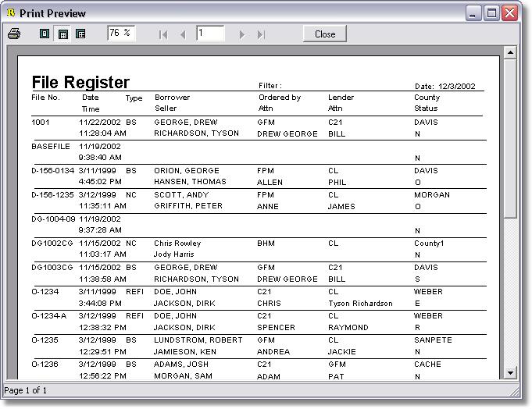Click county SANPETE
This screenshot has height=409, width=532.
[x=433, y=340]
